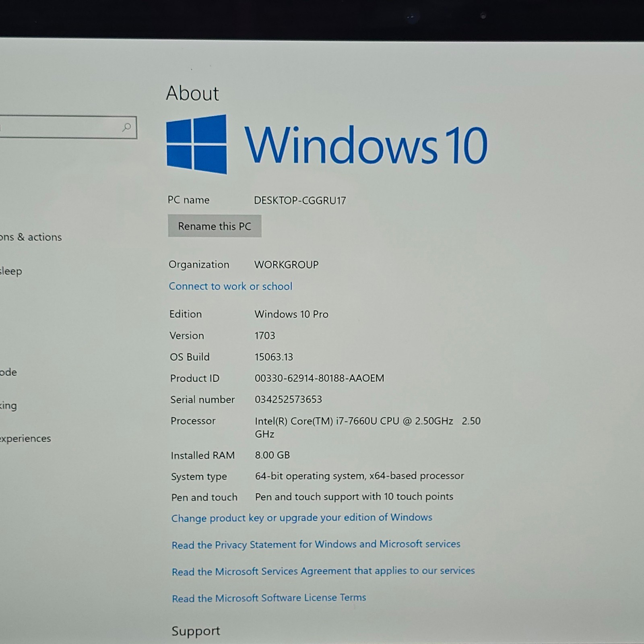644x644 pixels.
Task: Open Microsoft Software License Terms link
Action: pyautogui.click(x=269, y=598)
